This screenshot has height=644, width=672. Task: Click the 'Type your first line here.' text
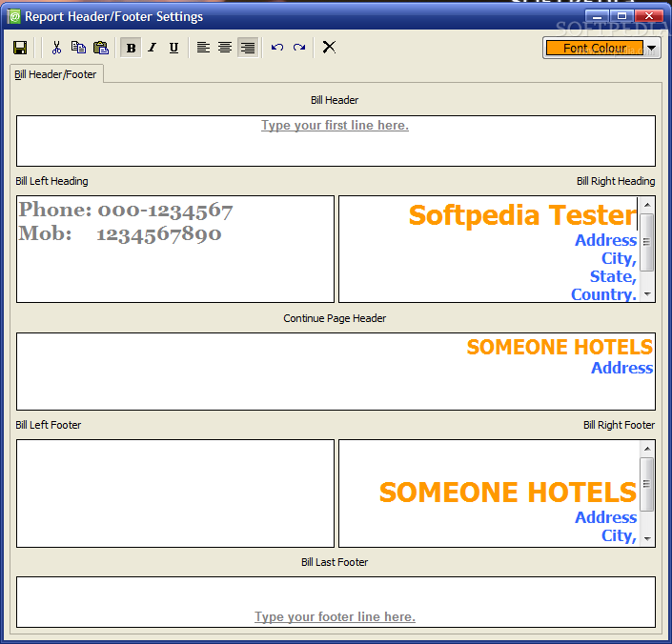(335, 125)
